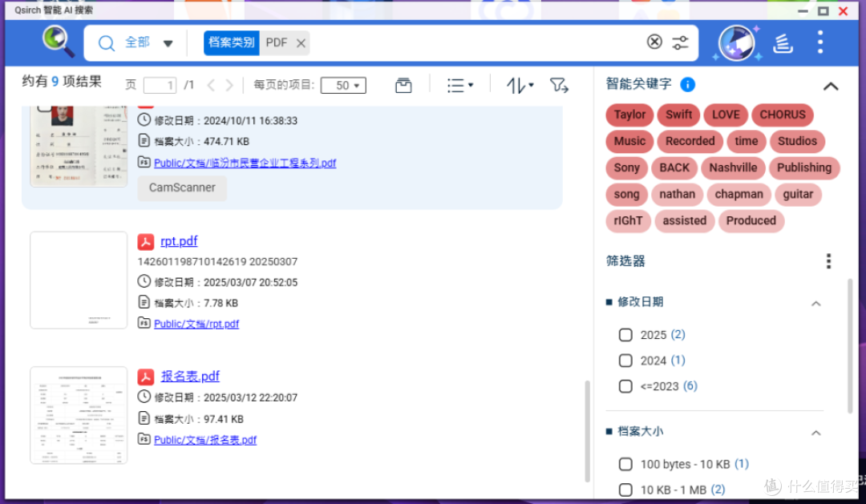This screenshot has width=866, height=504.
Task: Open the stacked layers icon in header
Action: pos(783,42)
